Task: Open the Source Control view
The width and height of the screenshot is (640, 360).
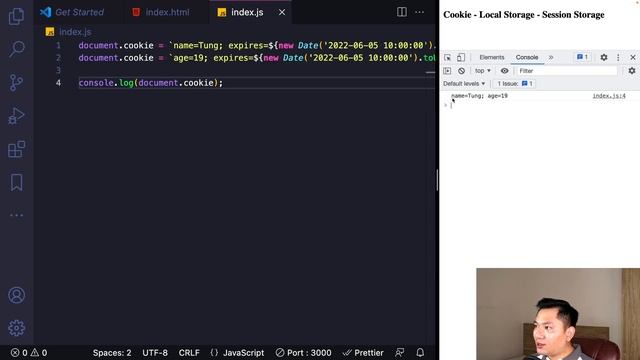Action: [x=16, y=82]
